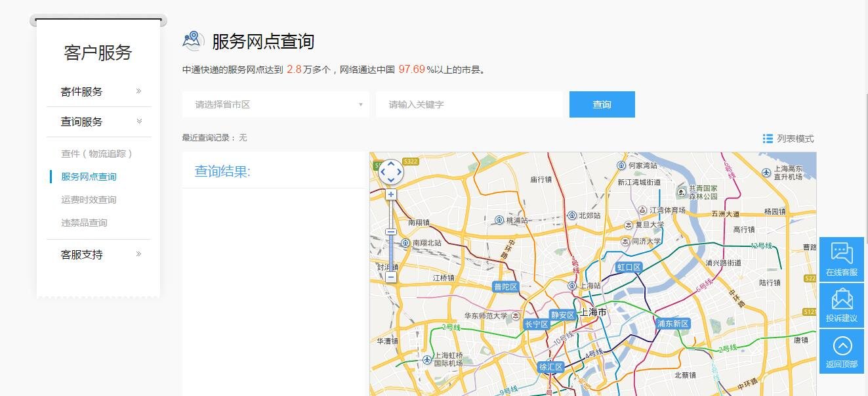The image size is (868, 396).
Task: Click the service network header map-pin icon
Action: (192, 40)
